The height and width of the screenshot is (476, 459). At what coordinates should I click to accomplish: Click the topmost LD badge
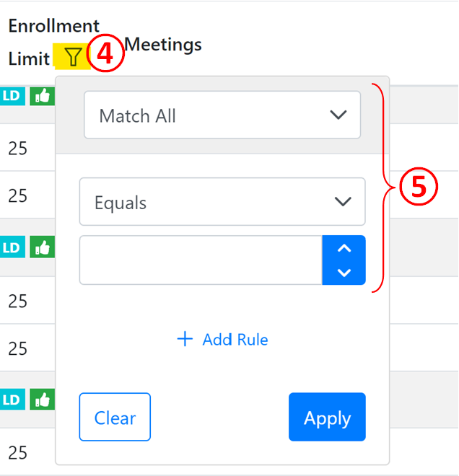12,96
